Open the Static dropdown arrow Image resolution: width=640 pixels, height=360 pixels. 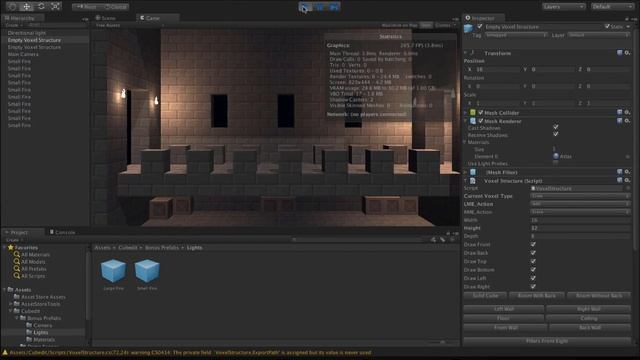point(628,27)
